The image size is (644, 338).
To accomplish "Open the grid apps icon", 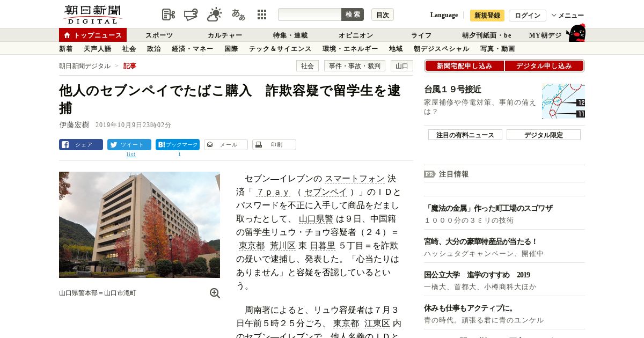I will [x=262, y=14].
